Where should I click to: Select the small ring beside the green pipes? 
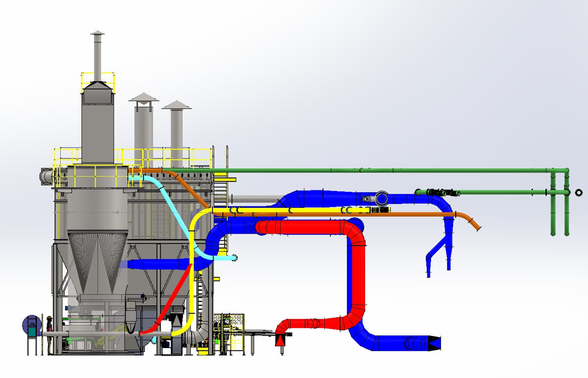pos(579,193)
